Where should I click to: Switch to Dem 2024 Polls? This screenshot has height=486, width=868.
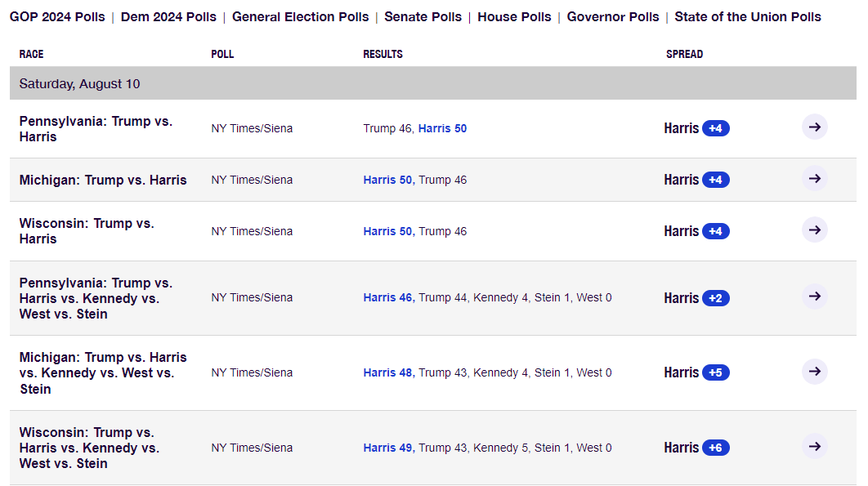click(x=168, y=16)
